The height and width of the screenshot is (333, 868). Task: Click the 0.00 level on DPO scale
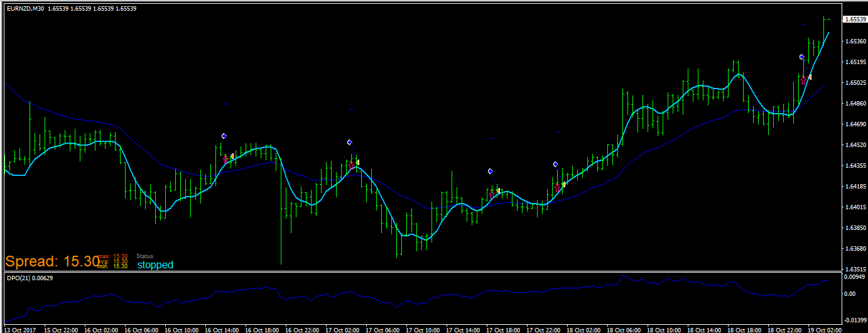click(851, 293)
